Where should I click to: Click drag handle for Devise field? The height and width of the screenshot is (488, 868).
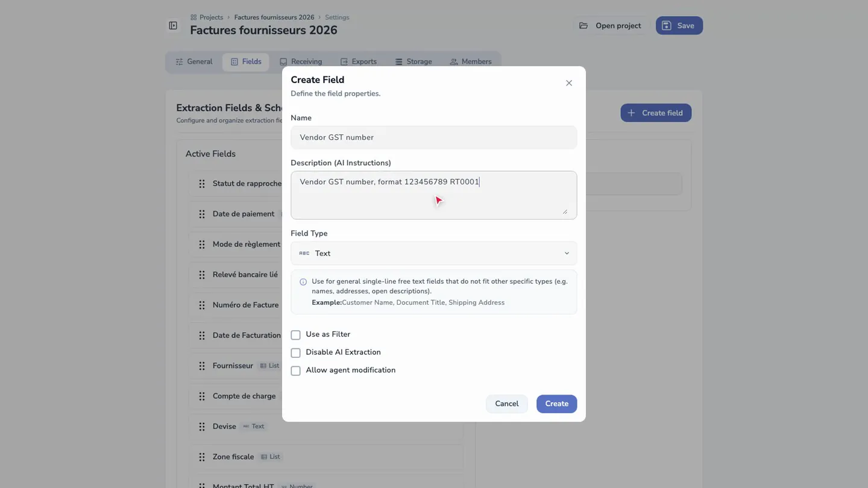(x=202, y=427)
